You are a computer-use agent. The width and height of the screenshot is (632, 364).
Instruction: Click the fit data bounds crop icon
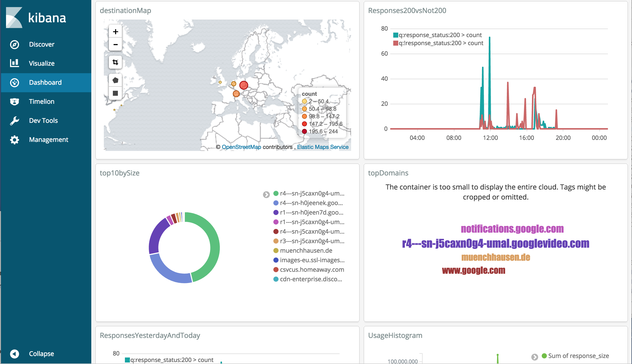click(115, 62)
